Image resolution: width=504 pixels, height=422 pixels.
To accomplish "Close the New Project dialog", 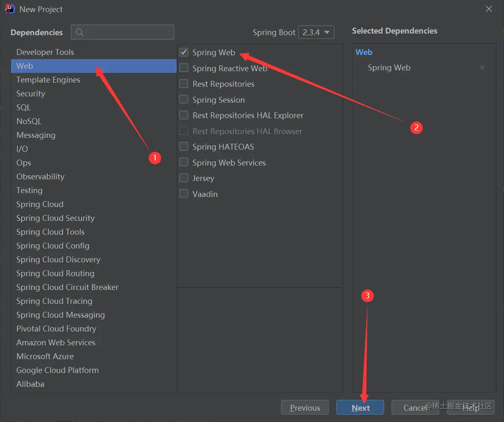I will point(489,9).
